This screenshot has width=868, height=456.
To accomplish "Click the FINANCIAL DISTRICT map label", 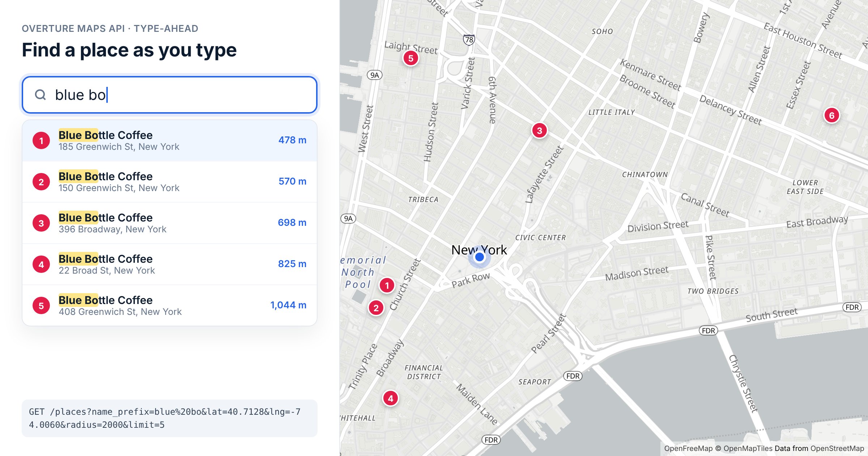I will pyautogui.click(x=424, y=372).
